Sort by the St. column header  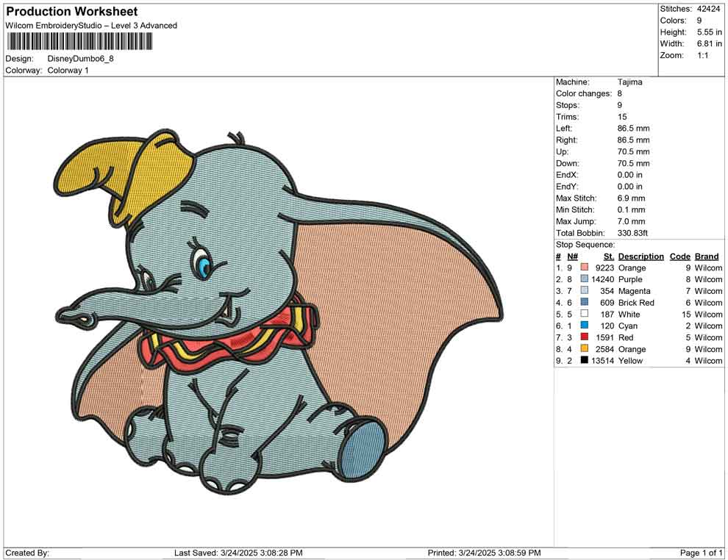(607, 256)
